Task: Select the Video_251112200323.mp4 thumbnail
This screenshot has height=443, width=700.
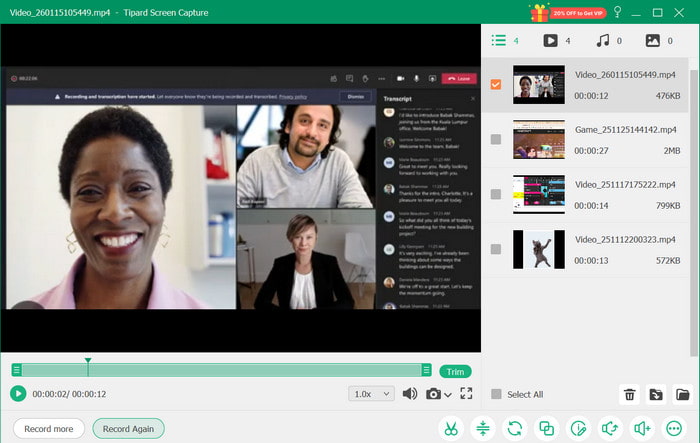Action: click(x=539, y=249)
